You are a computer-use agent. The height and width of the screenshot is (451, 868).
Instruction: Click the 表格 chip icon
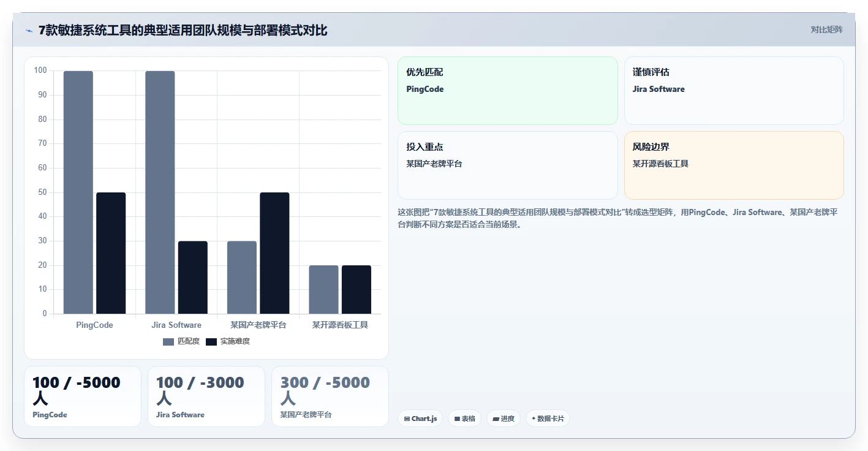pyautogui.click(x=457, y=419)
